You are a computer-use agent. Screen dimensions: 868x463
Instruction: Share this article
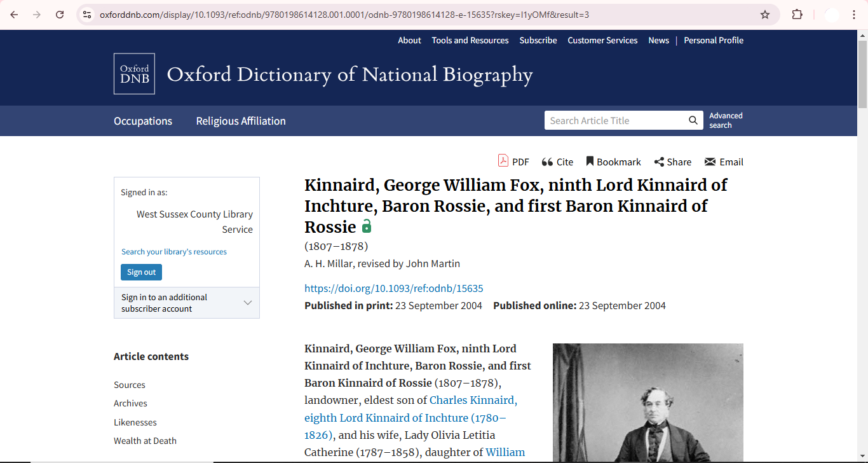tap(673, 162)
